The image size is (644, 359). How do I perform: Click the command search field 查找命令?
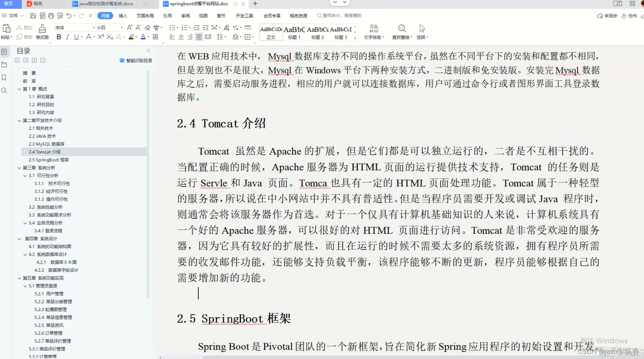tap(339, 15)
